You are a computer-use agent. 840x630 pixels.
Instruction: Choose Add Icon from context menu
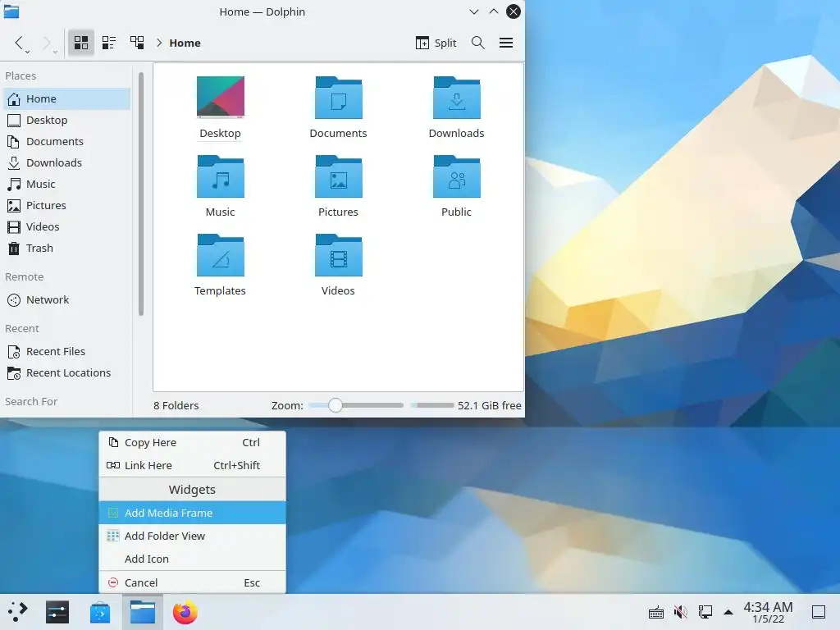coord(192,559)
